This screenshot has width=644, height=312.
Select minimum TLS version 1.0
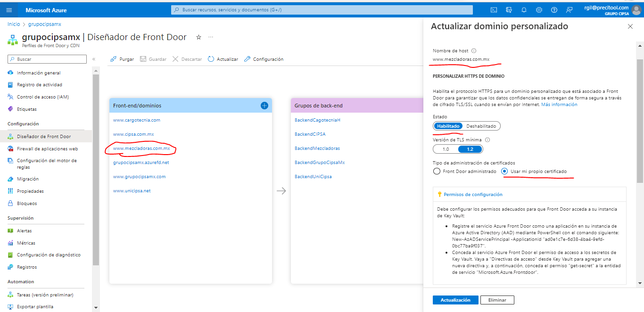coord(446,149)
